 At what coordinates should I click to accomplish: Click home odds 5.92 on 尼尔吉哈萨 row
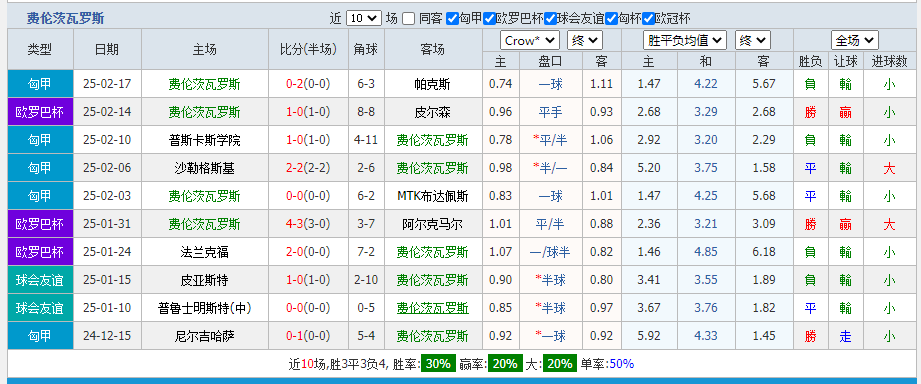(649, 336)
